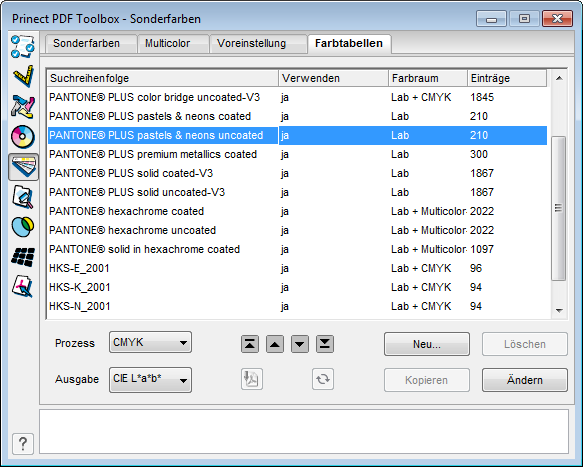Click the vertical scrollbar thumb
Screen dimensions: 583x467
click(x=558, y=208)
